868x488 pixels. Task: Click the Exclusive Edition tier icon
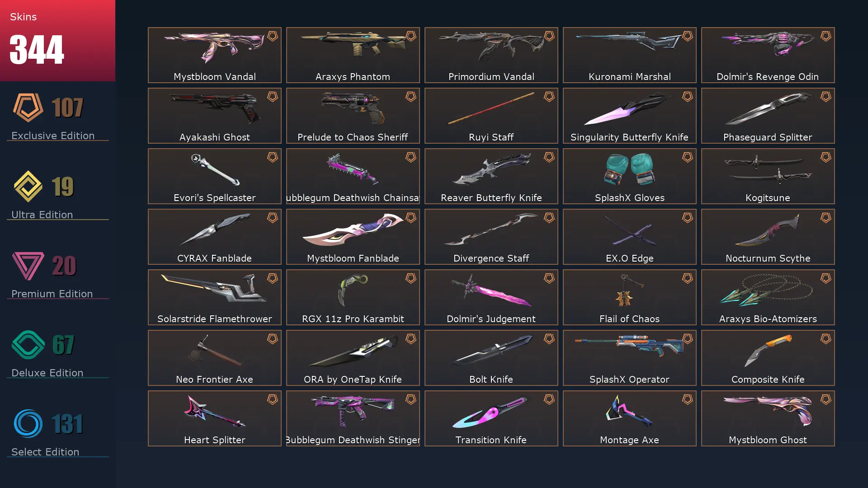(28, 108)
